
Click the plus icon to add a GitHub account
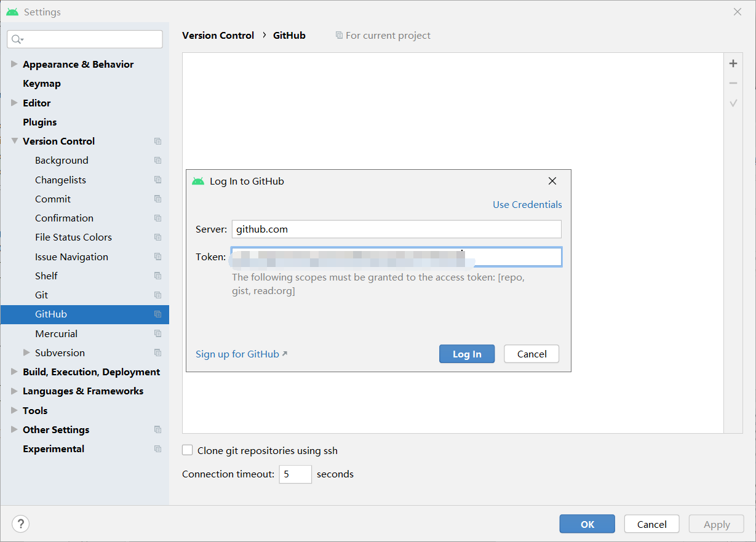733,63
